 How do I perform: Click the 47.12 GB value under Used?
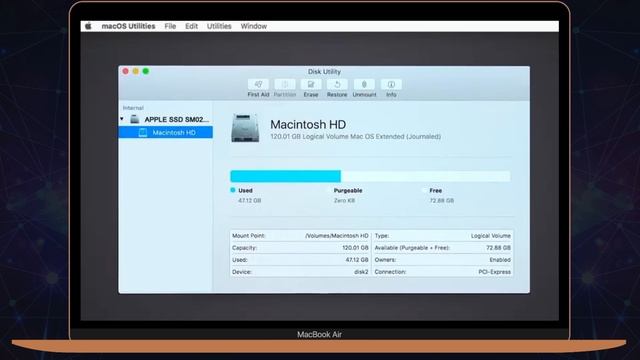click(x=249, y=200)
